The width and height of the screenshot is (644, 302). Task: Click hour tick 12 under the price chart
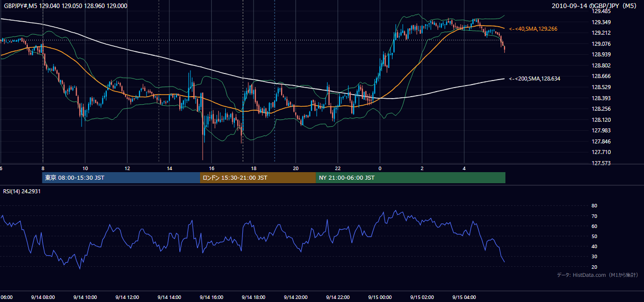(127, 169)
